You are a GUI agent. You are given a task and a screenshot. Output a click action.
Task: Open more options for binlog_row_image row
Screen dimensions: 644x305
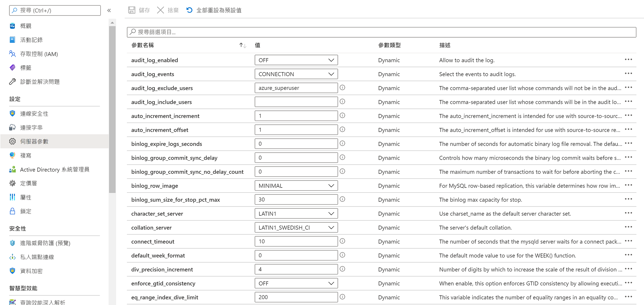(628, 185)
